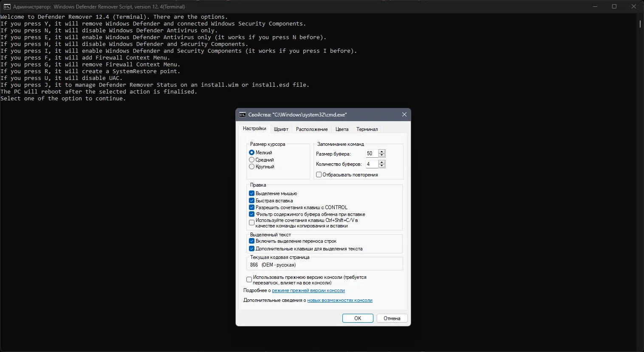Enable Ctrl+Shift+C/V copy and paste shortcuts
This screenshot has width=644, height=352.
click(304, 223)
